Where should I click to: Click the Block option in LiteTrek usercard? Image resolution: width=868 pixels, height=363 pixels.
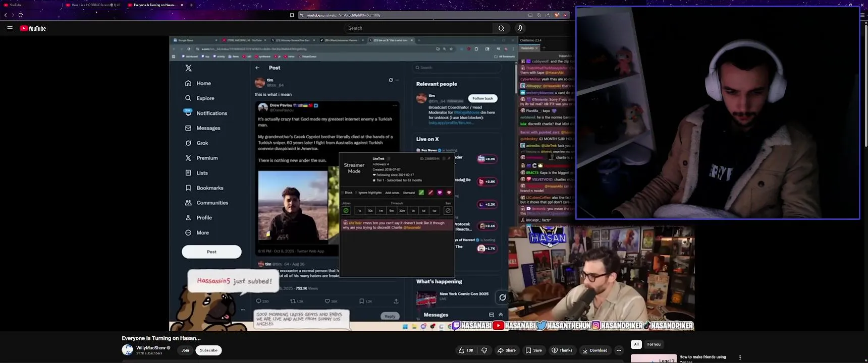tap(346, 193)
